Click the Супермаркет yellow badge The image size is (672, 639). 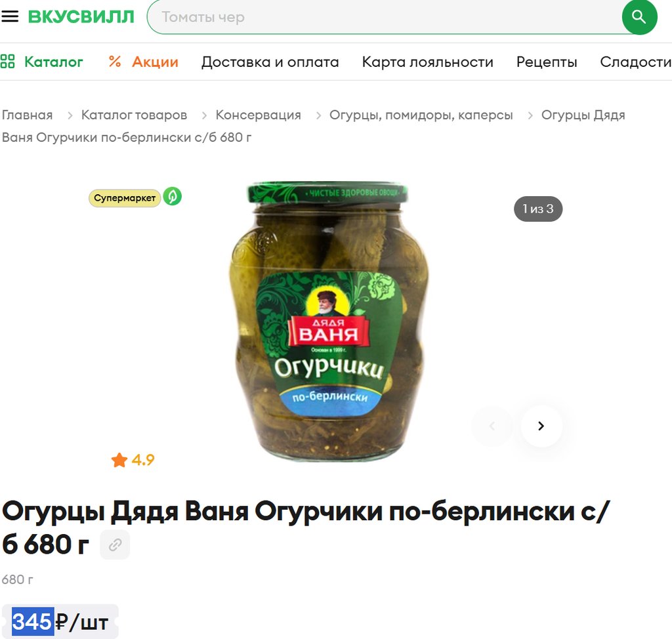124,198
